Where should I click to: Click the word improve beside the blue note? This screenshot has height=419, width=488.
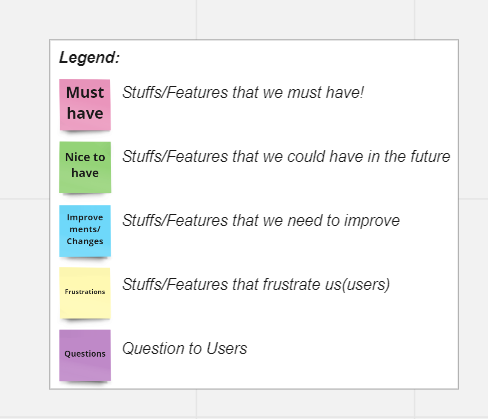(372, 221)
